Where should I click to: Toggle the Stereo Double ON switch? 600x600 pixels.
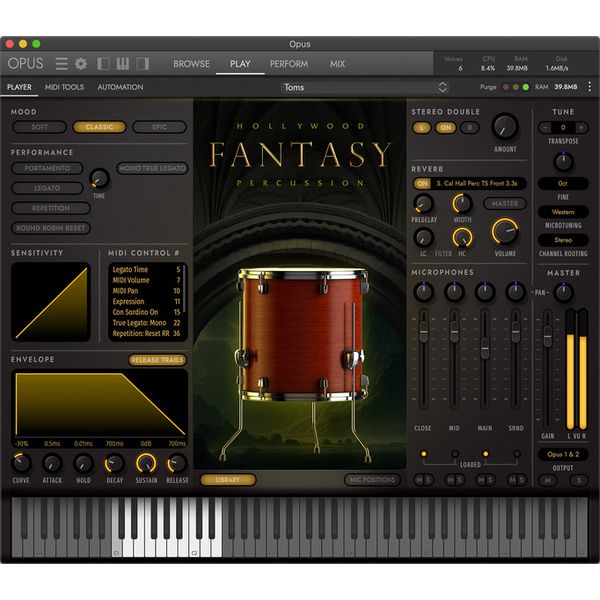446,127
